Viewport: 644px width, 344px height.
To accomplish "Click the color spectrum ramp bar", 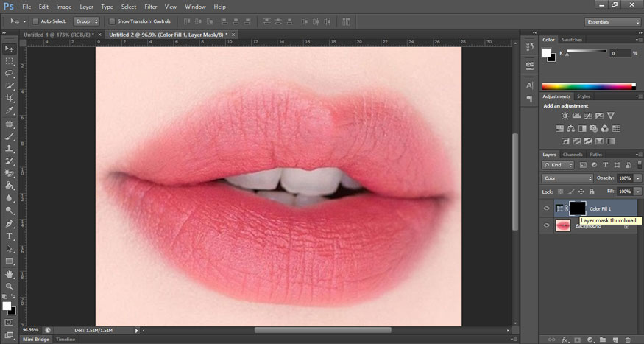I will [x=587, y=86].
